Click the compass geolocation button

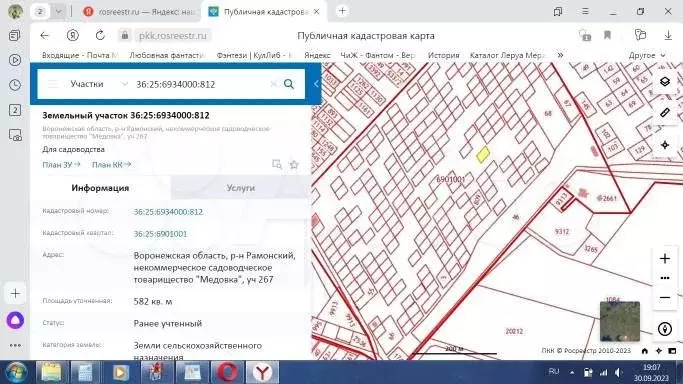[x=665, y=329]
